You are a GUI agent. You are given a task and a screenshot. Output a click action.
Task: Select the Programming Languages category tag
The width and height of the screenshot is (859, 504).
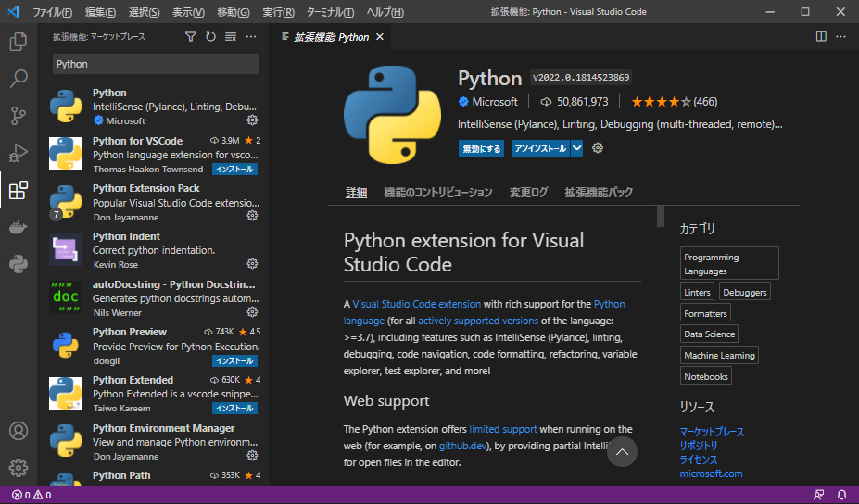pyautogui.click(x=729, y=263)
